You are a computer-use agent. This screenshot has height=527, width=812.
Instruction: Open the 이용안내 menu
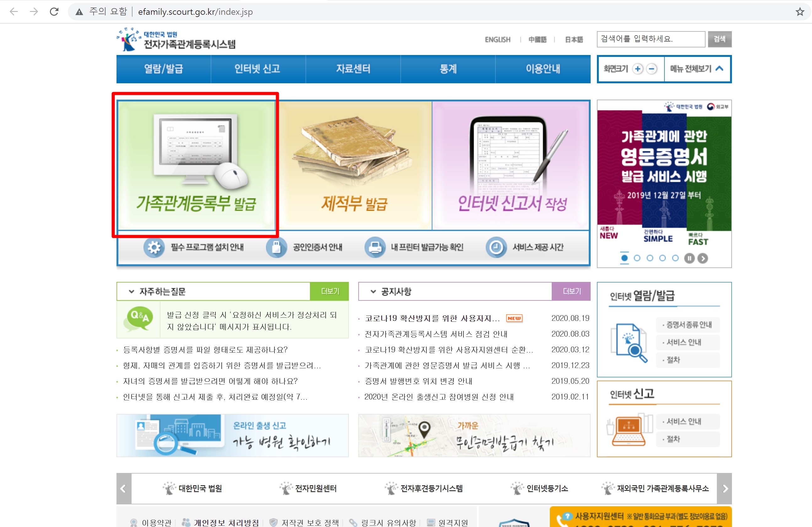tap(543, 69)
